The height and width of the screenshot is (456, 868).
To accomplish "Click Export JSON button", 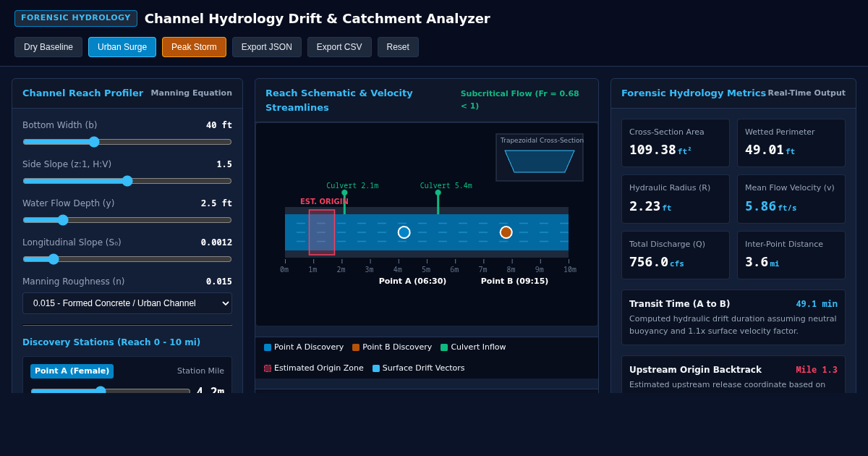I will 267,47.
